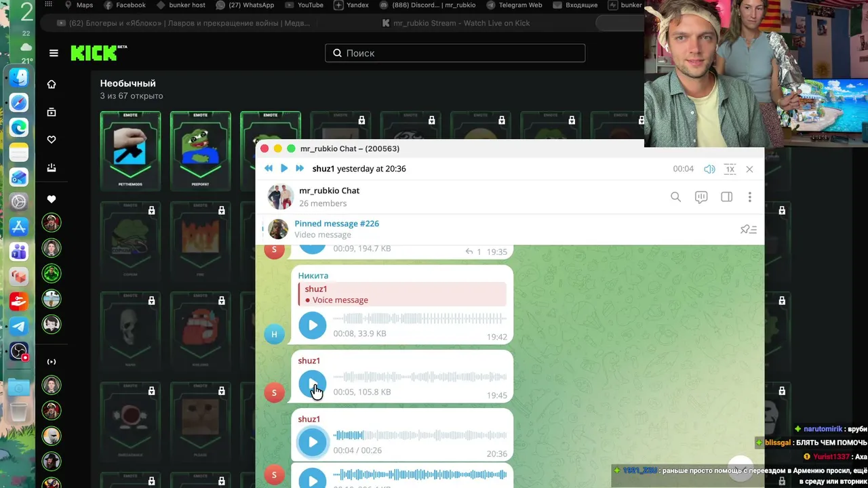The image size is (868, 488).
Task: Open the browser apps grid icon
Action: (48, 5)
